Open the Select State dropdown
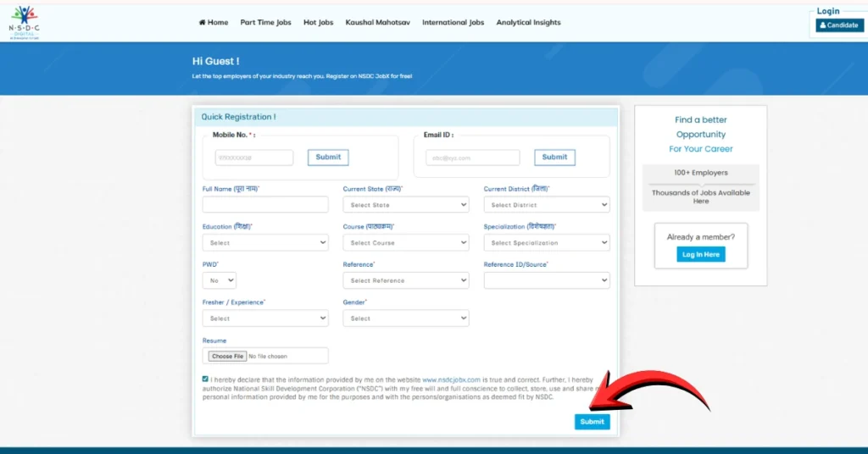This screenshot has width=868, height=454. tap(406, 205)
